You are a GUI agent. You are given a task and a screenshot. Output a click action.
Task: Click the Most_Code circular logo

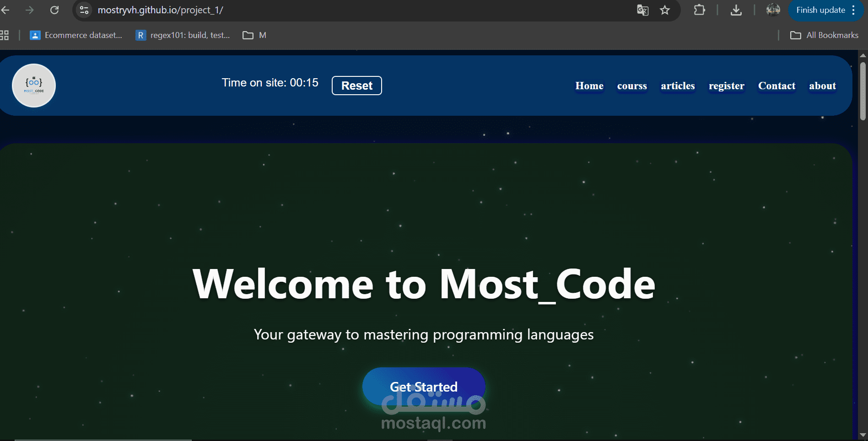coord(34,86)
